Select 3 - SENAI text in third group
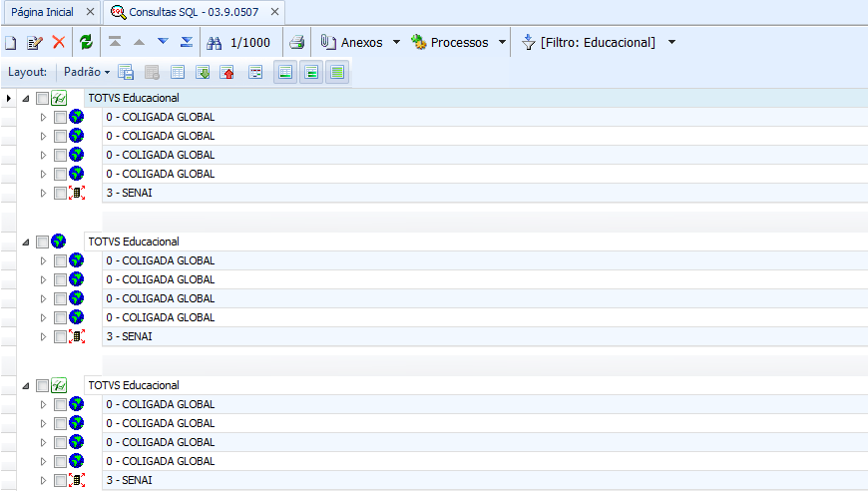The width and height of the screenshot is (868, 491). pyautogui.click(x=129, y=480)
